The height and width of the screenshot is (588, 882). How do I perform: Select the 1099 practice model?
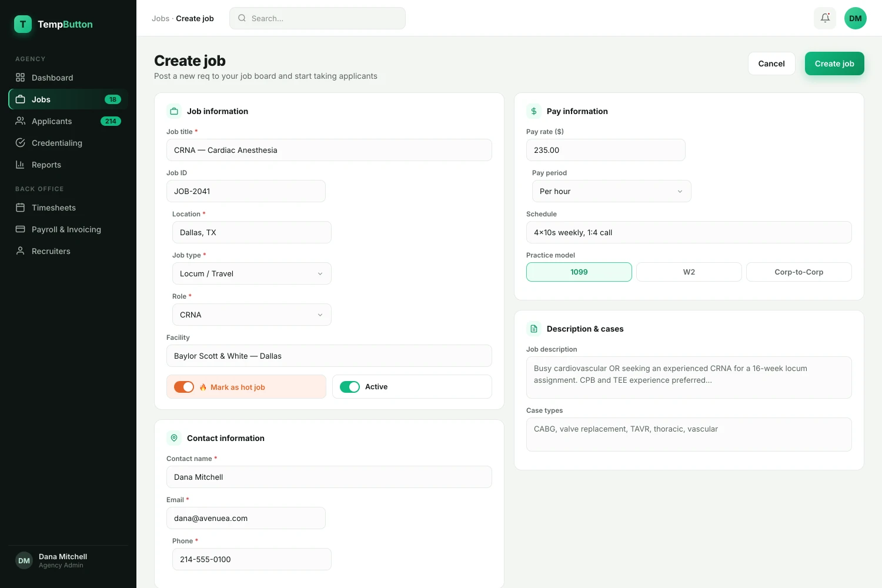pyautogui.click(x=579, y=272)
